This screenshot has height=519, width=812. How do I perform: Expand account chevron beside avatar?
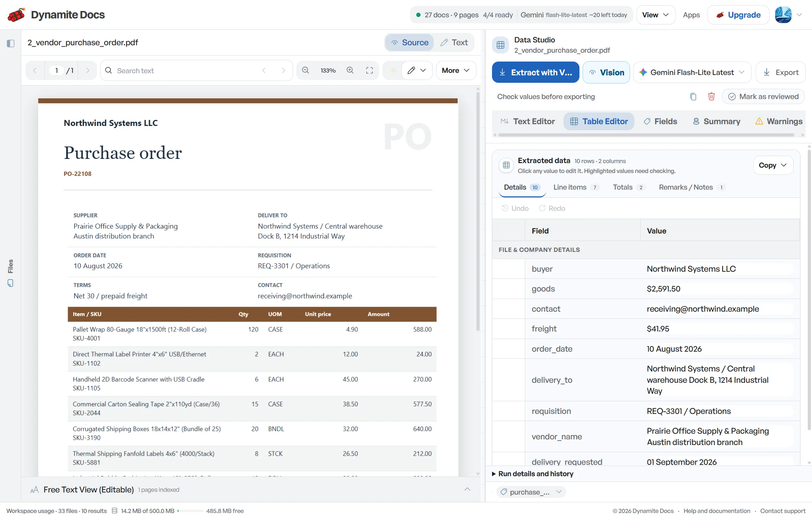coord(799,15)
